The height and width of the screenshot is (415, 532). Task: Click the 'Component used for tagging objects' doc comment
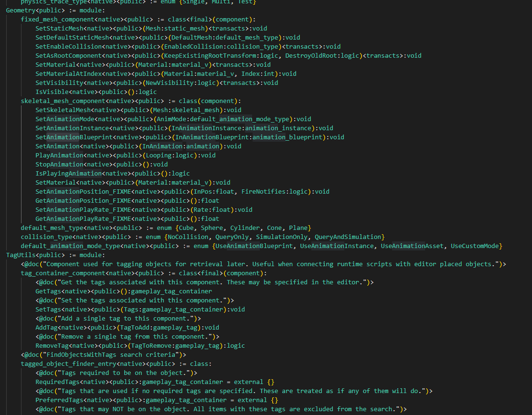pos(263,264)
